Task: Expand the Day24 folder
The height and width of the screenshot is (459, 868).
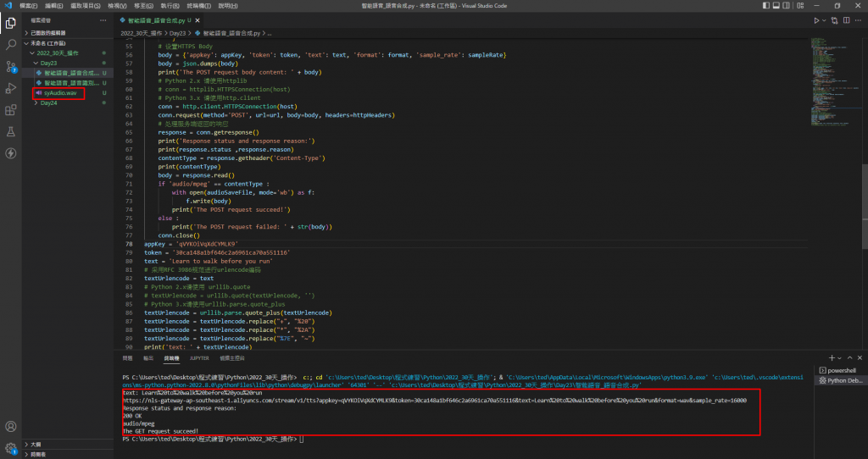Action: tap(68, 102)
